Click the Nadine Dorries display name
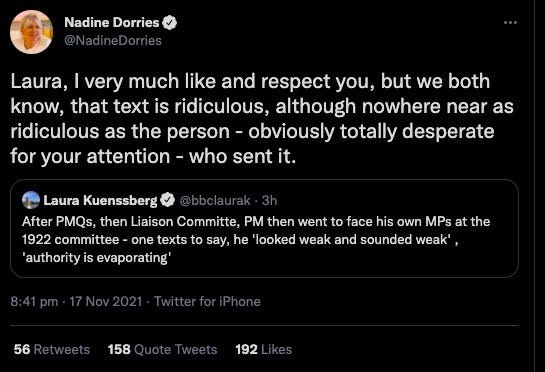545x372 pixels. tap(112, 23)
